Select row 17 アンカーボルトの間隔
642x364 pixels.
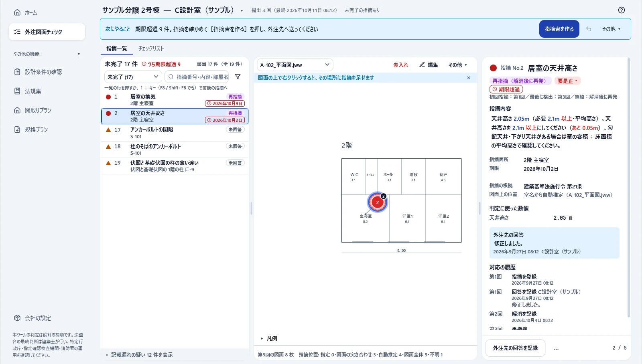[175, 133]
